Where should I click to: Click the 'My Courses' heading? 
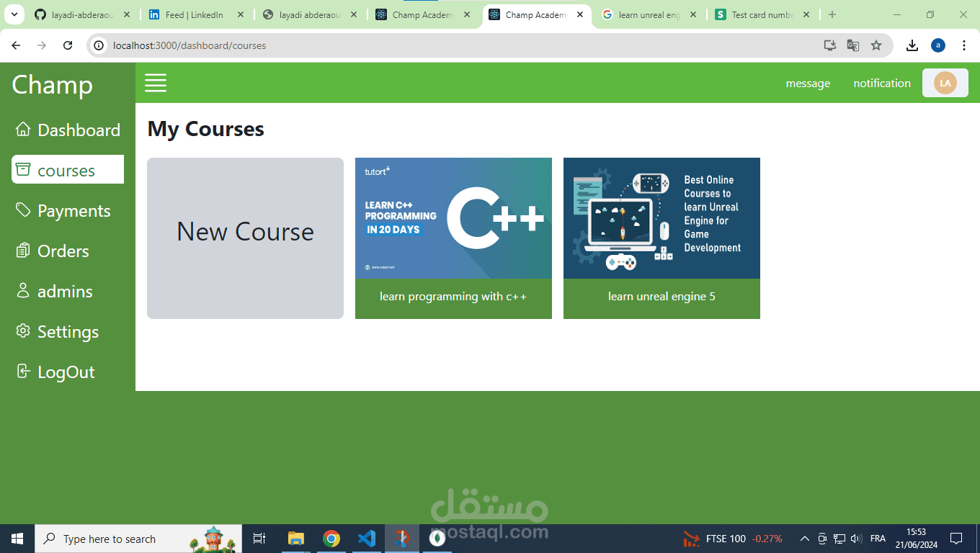pos(205,129)
